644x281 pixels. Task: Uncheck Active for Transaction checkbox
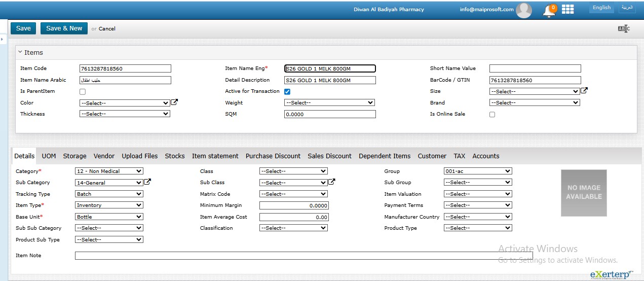tap(287, 92)
